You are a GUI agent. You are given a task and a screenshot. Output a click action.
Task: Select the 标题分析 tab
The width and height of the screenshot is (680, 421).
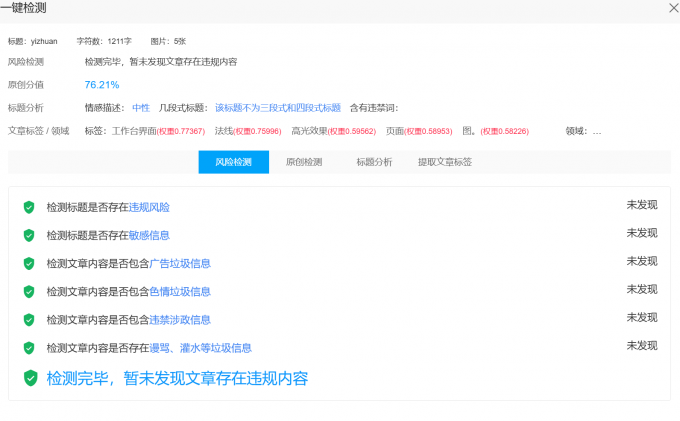[x=374, y=161]
